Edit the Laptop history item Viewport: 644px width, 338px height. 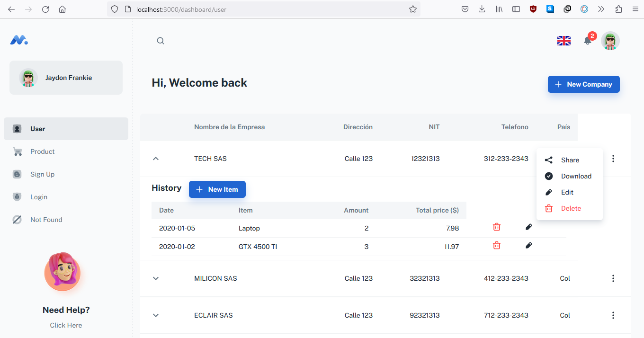529,227
